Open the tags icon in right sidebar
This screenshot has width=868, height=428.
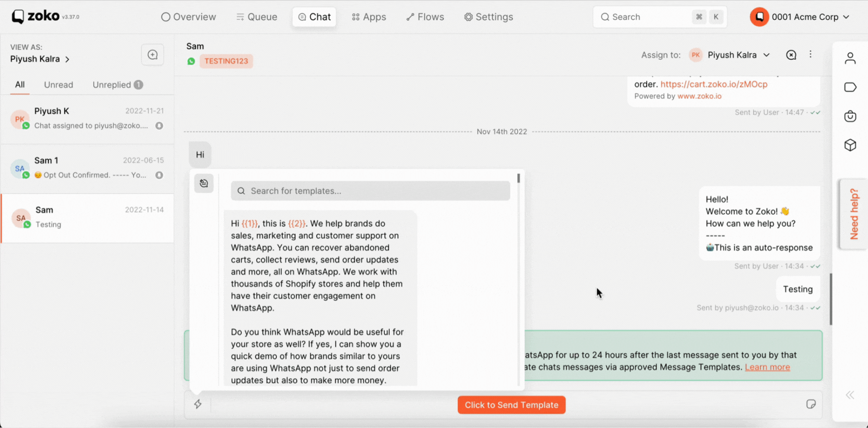[850, 88]
